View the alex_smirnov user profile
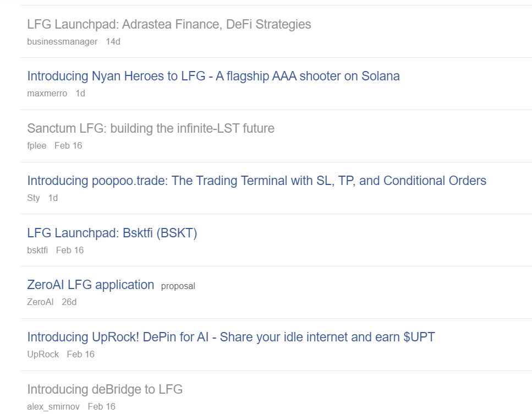532x419 pixels. tap(53, 406)
